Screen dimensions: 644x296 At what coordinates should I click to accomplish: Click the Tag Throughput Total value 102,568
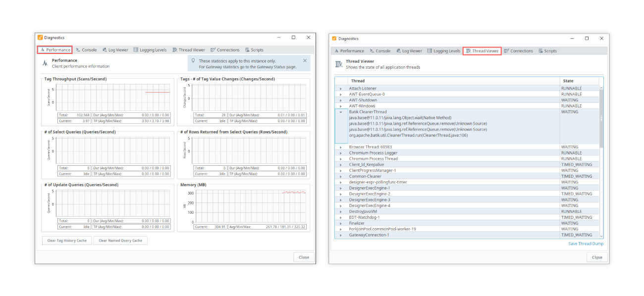[x=82, y=114]
